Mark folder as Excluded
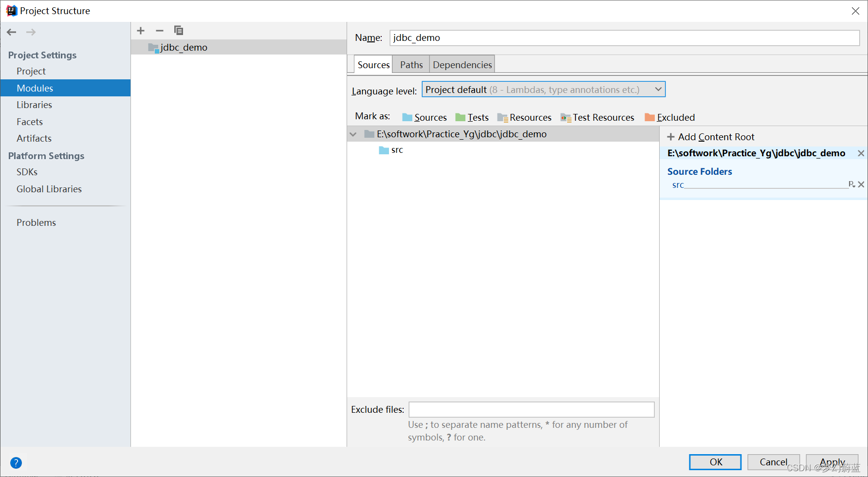This screenshot has height=477, width=868. point(670,117)
